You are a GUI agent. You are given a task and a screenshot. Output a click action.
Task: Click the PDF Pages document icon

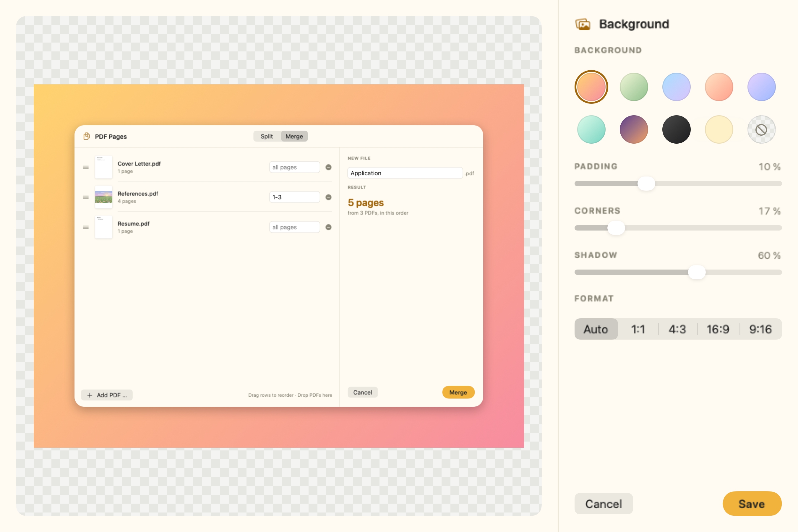87,136
